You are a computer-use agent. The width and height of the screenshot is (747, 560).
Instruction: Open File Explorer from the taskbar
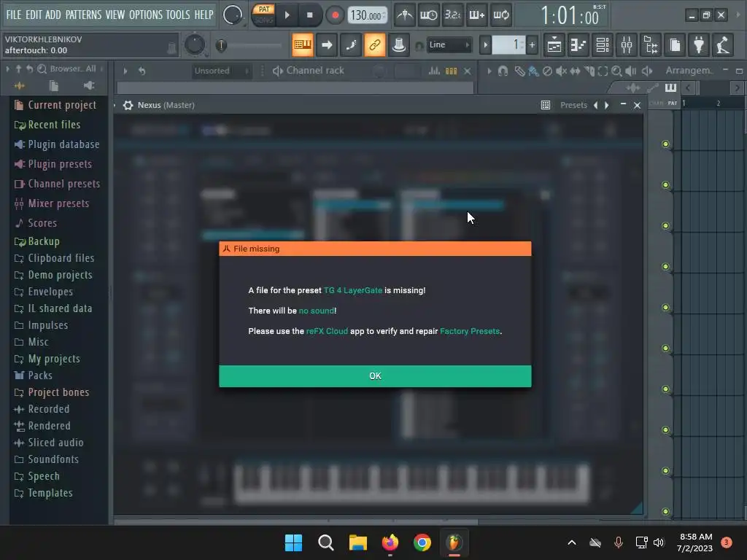coord(357,542)
